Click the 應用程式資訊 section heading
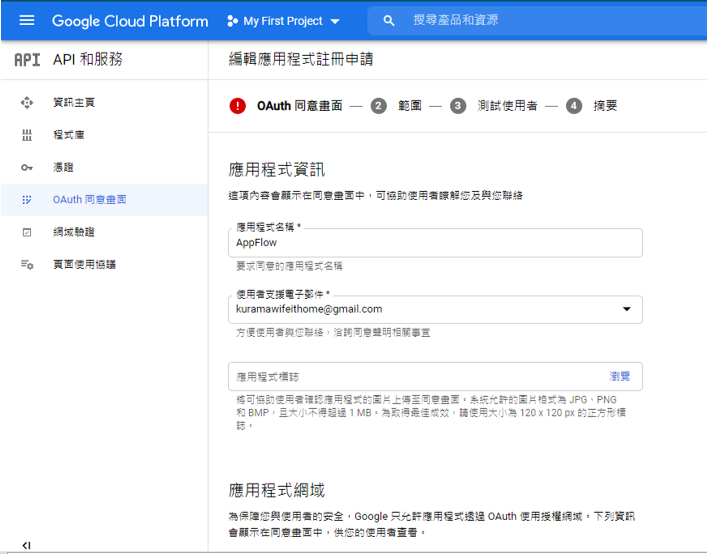 click(x=276, y=170)
